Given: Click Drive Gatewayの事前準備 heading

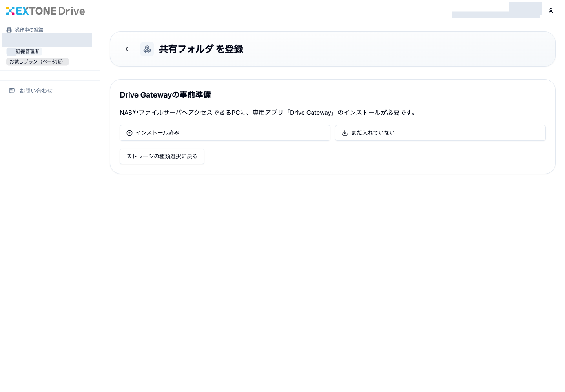Looking at the screenshot, I should tap(165, 95).
